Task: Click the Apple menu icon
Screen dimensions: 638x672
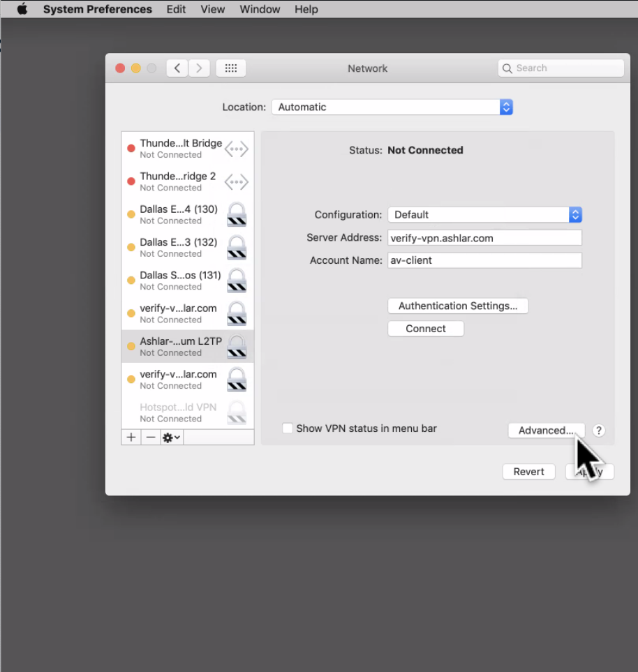Action: point(20,9)
